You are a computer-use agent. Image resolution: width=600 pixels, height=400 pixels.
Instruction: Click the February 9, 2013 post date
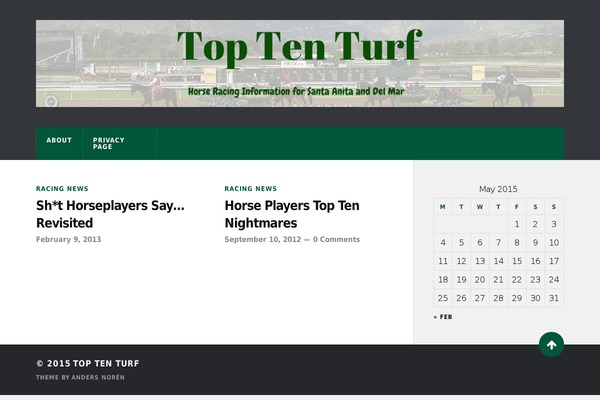pyautogui.click(x=68, y=239)
